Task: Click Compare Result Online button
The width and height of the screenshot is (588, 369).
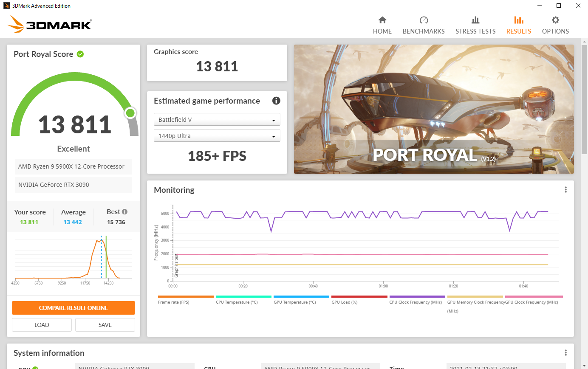Action: (x=73, y=308)
